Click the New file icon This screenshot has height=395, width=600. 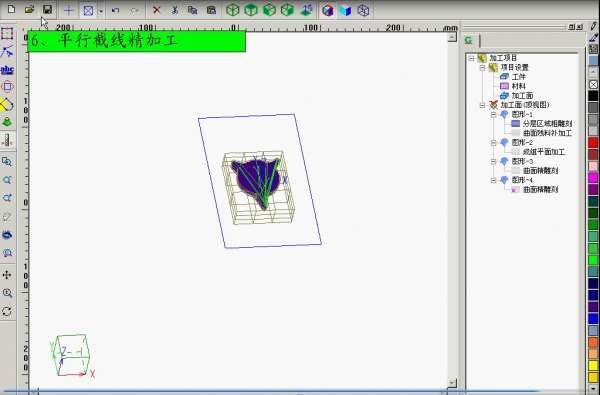pos(11,9)
